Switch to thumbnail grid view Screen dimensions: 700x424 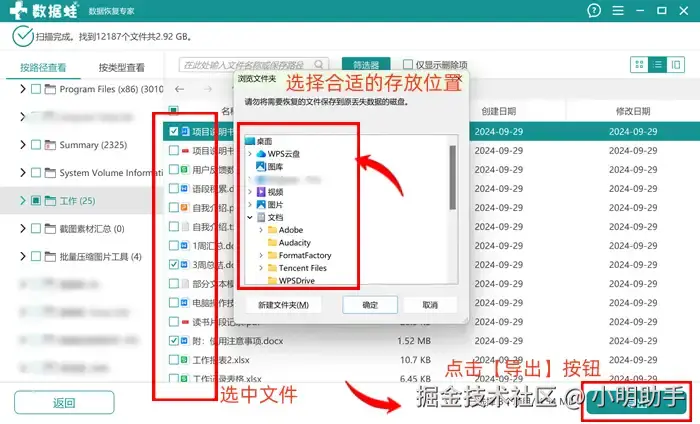[639, 65]
